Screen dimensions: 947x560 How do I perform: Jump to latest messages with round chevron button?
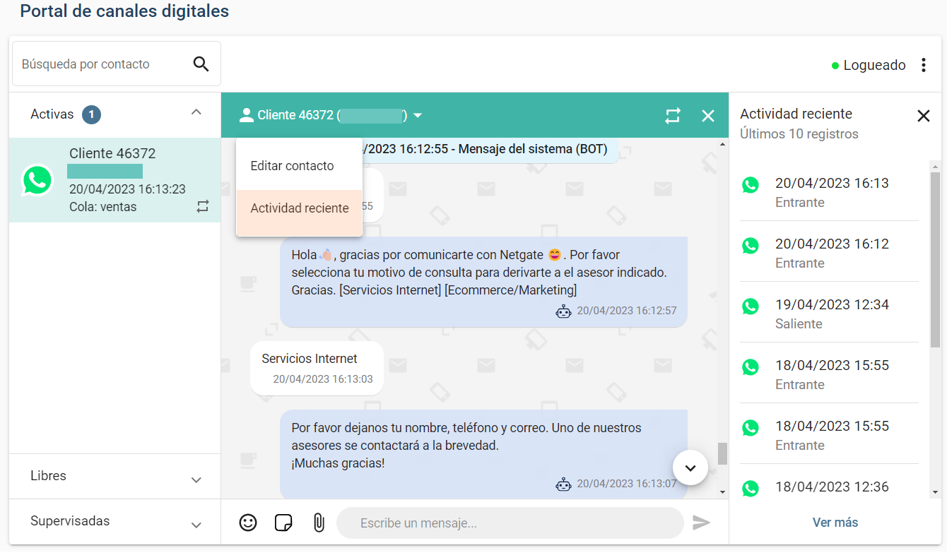[x=690, y=467]
